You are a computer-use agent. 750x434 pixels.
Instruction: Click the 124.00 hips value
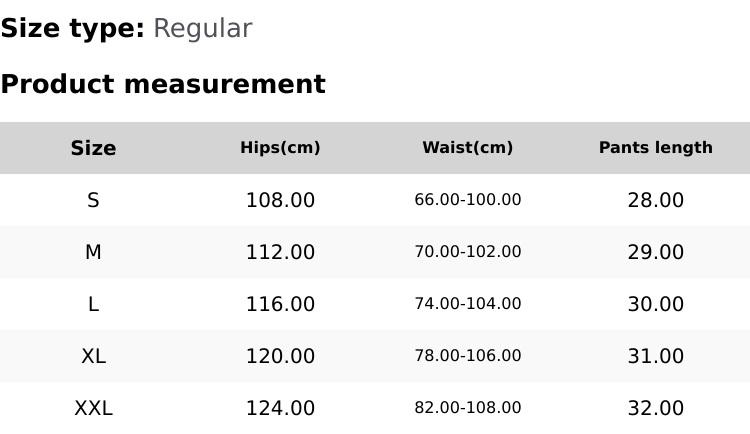coord(280,408)
